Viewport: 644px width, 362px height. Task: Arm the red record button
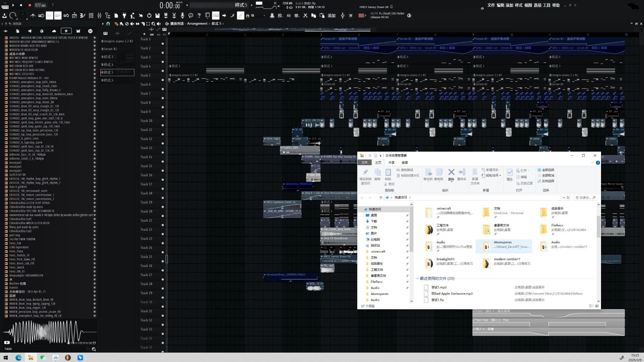30,5
